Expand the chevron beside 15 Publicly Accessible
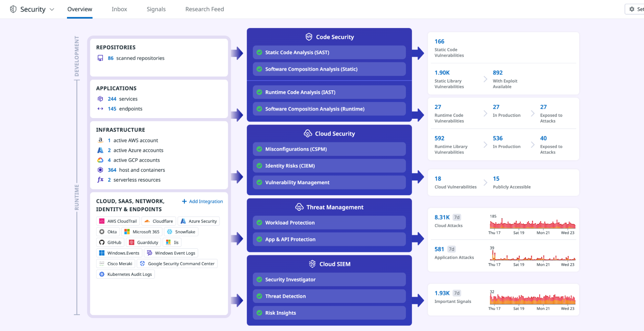This screenshot has height=331, width=644. tap(485, 182)
